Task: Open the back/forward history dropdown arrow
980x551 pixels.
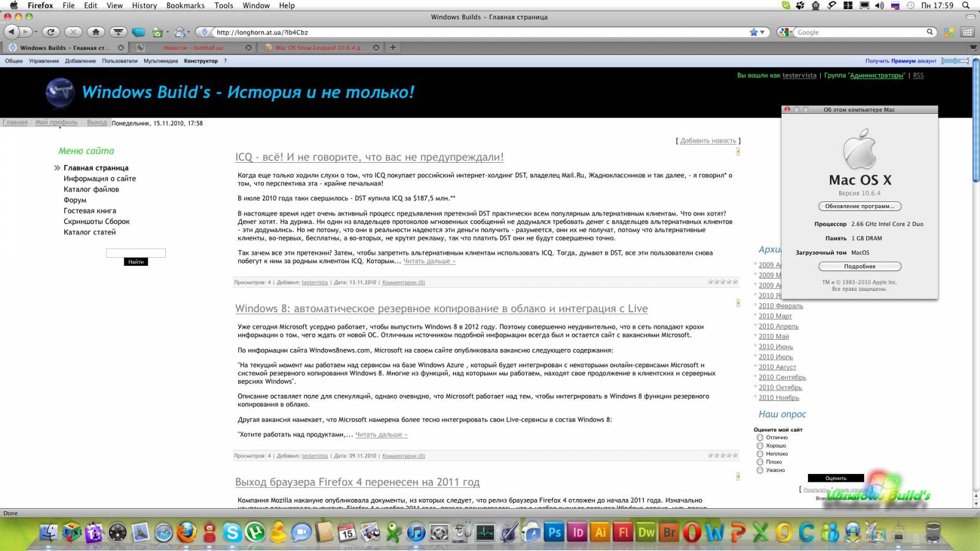Action: click(36, 32)
